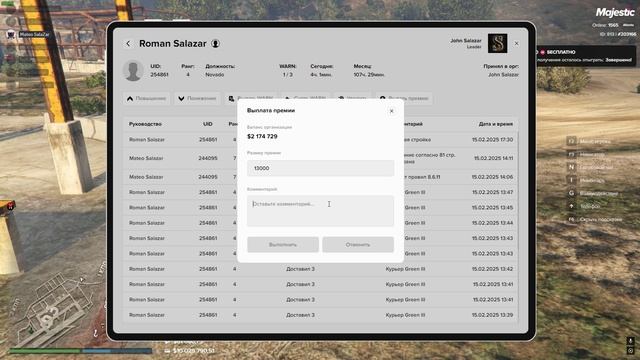Select the Руководство column header

click(x=145, y=124)
